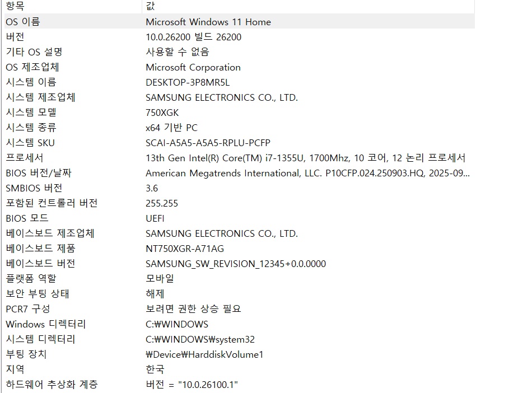Click the 값 column header
Screen dimensions: 532x393
tap(150, 6)
